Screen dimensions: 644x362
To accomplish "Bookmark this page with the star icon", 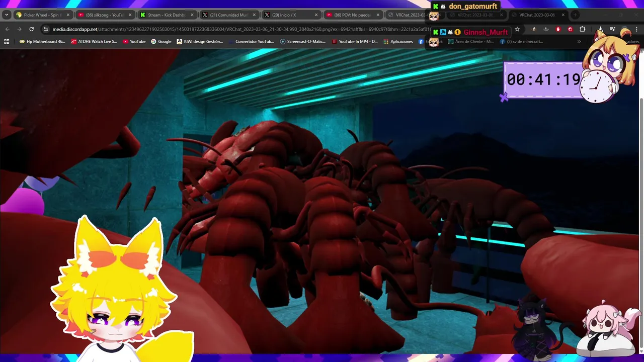I will (517, 29).
